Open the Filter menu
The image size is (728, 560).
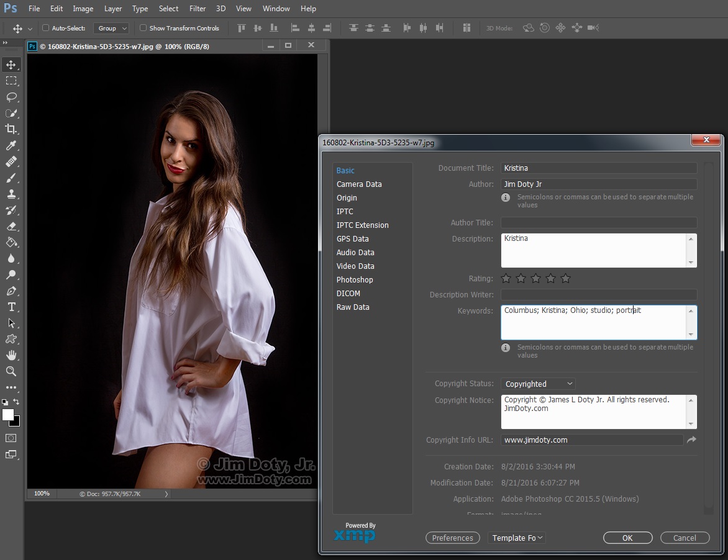(198, 9)
